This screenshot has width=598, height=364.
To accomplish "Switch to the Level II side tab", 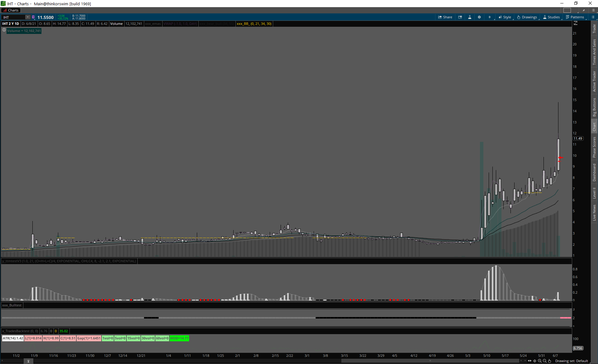I will 594,193.
